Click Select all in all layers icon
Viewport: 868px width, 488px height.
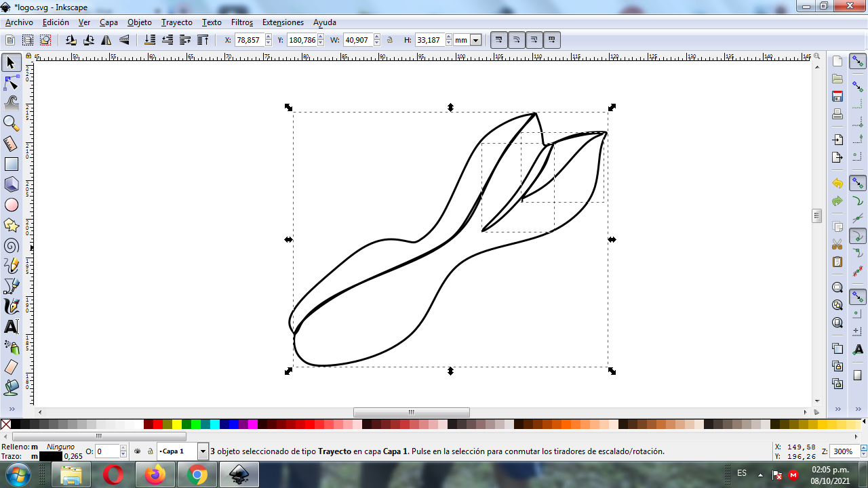pos(28,41)
